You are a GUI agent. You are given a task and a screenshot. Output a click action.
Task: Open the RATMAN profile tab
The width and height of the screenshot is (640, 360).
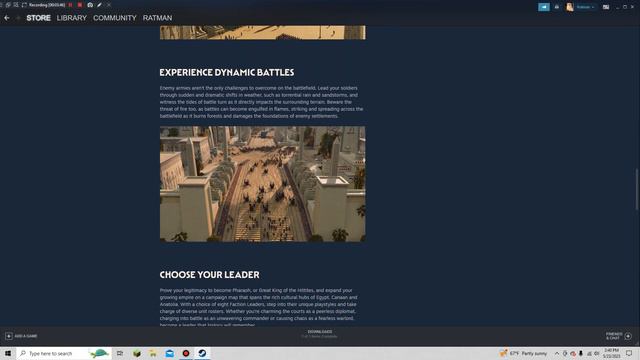[x=157, y=18]
